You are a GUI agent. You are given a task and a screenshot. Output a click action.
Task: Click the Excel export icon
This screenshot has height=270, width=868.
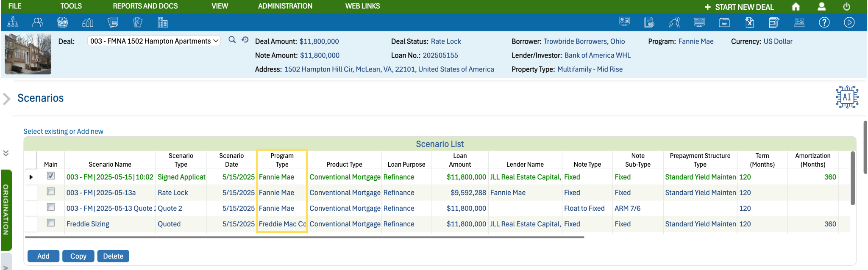[x=749, y=22]
